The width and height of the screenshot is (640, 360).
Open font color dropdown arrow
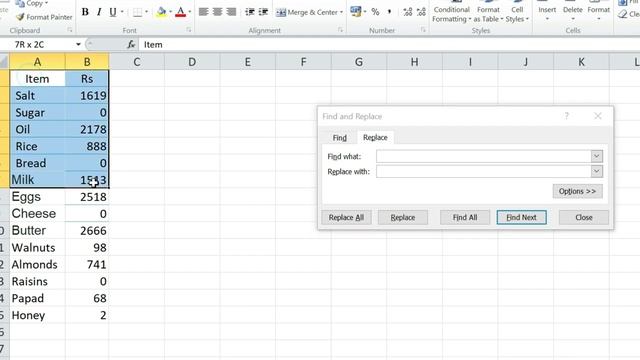189,12
